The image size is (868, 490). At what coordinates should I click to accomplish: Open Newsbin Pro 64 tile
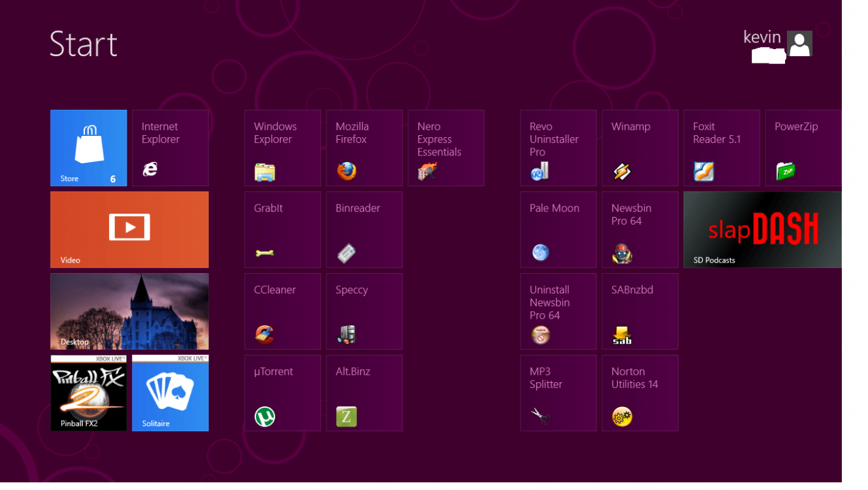[x=639, y=229]
